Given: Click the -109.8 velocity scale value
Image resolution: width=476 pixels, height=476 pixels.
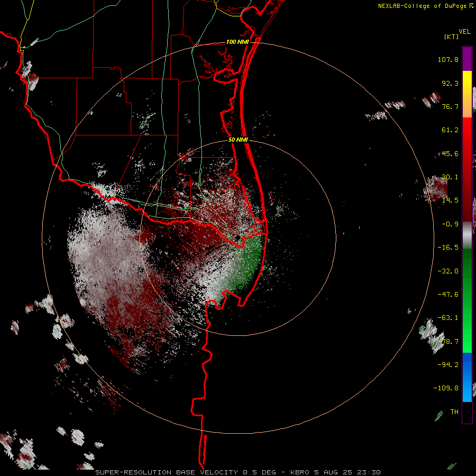Looking at the screenshot, I should click(x=446, y=388).
